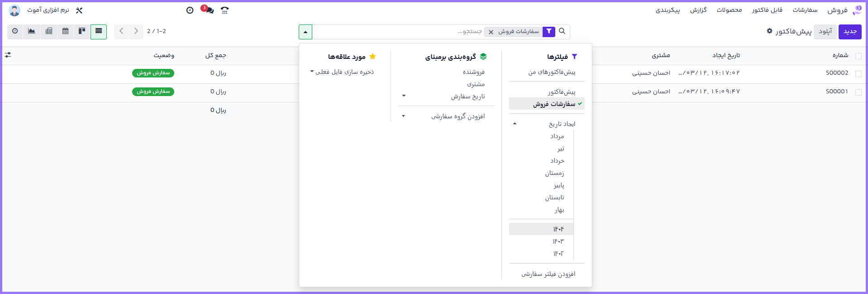The width and height of the screenshot is (868, 294).
Task: Click the 'آپلود' button
Action: (x=825, y=32)
